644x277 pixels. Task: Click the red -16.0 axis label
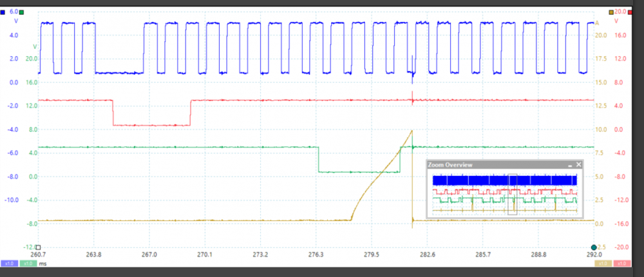[x=621, y=224]
